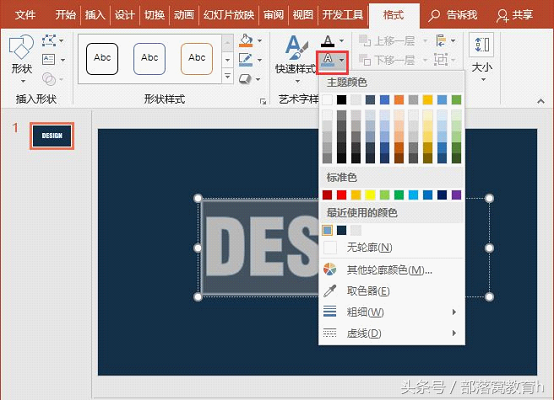Click 上移一层 bring forward button
This screenshot has height=400, width=554.
click(388, 41)
